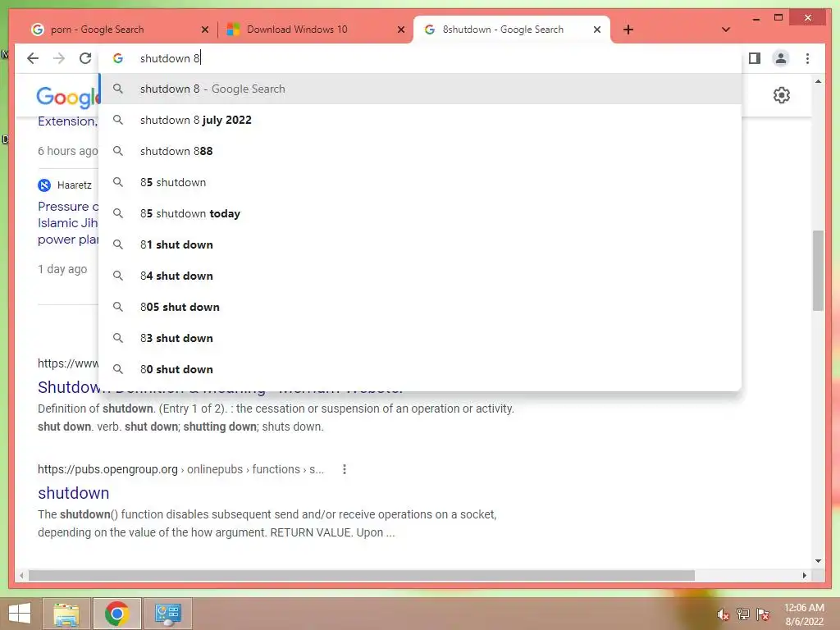This screenshot has width=840, height=630.
Task: Pick the 'shutdown 888' suggestion
Action: pyautogui.click(x=421, y=151)
